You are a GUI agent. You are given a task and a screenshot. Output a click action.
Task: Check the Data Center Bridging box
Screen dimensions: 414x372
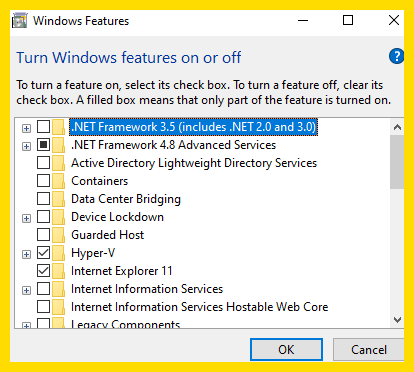(x=43, y=199)
